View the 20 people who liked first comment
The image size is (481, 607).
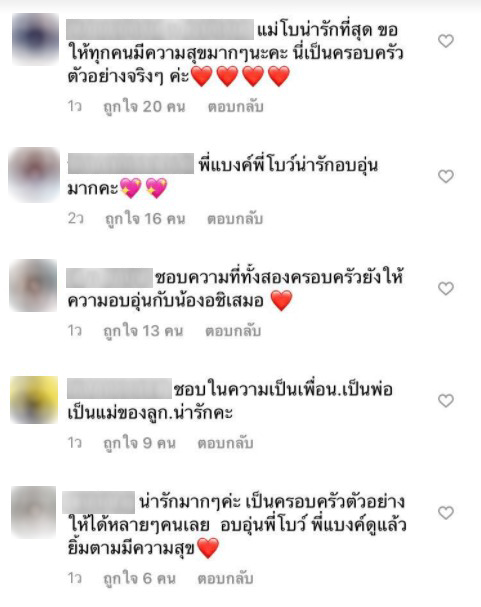tap(144, 106)
